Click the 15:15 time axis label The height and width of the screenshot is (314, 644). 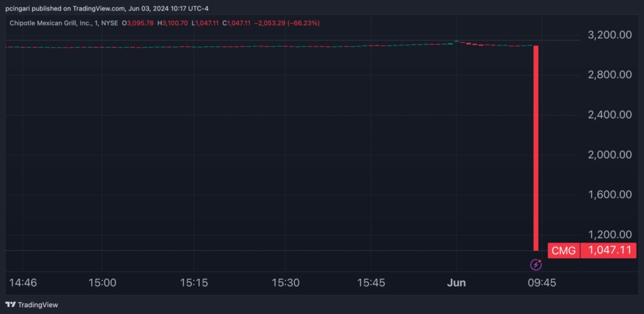point(193,283)
